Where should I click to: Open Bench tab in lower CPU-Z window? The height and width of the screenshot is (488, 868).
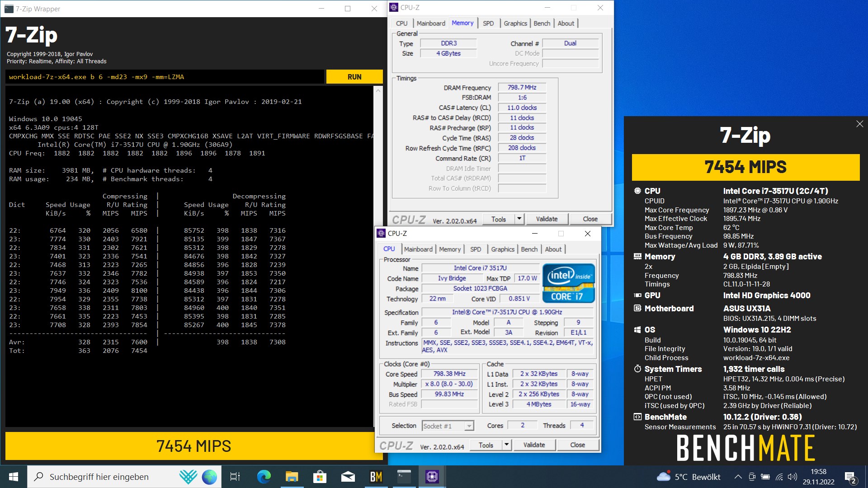coord(529,249)
